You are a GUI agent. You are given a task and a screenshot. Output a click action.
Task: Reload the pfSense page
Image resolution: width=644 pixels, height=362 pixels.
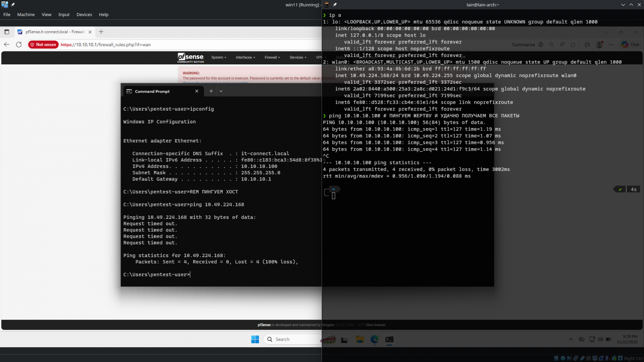click(19, 45)
